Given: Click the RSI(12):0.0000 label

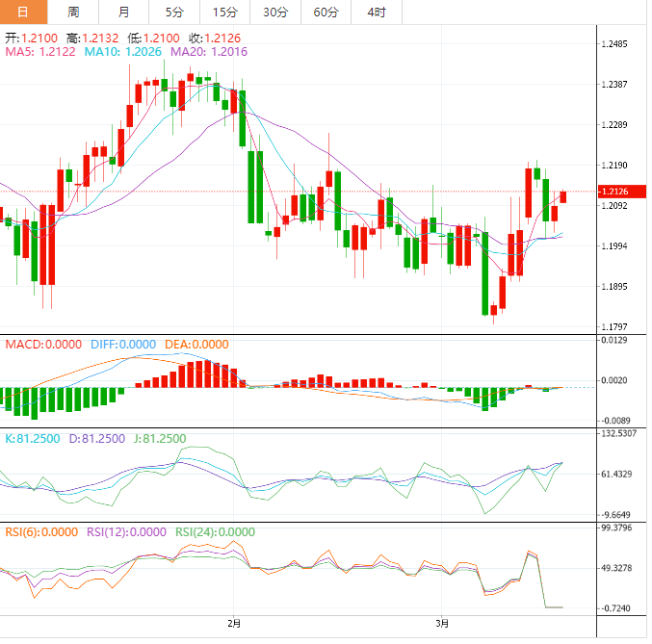Looking at the screenshot, I should 126,532.
